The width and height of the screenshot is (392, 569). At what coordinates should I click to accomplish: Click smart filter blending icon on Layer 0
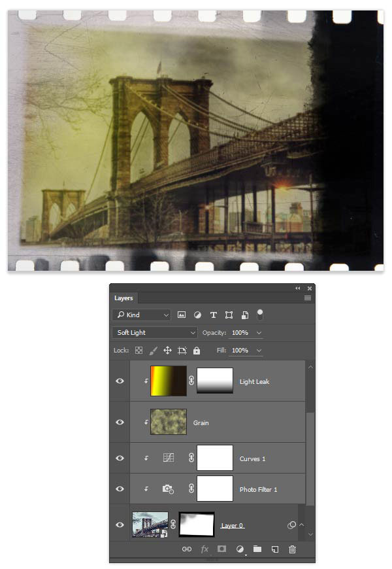(x=291, y=525)
